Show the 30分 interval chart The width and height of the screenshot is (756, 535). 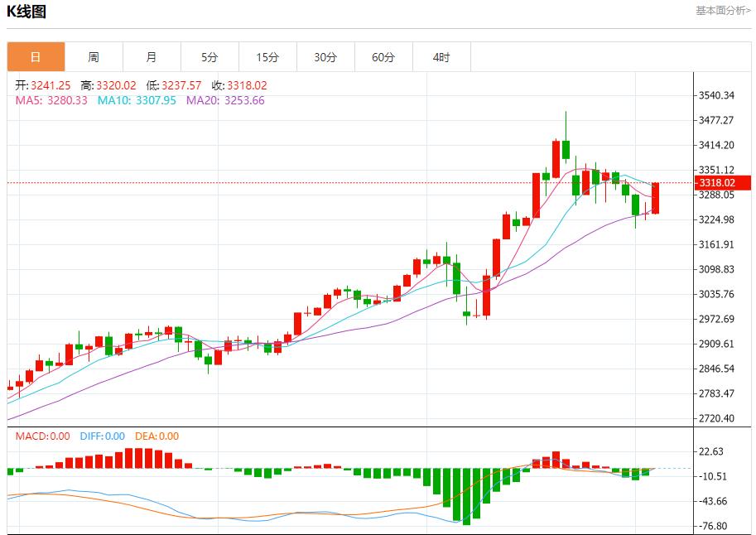tap(325, 57)
